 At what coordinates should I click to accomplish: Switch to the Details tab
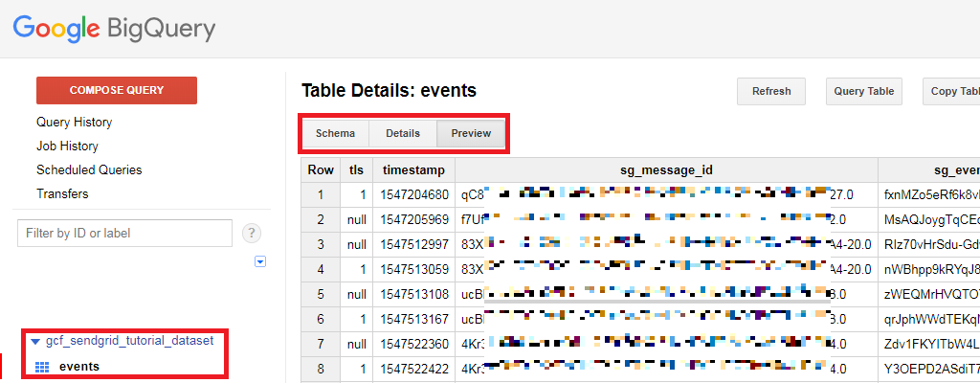403,133
